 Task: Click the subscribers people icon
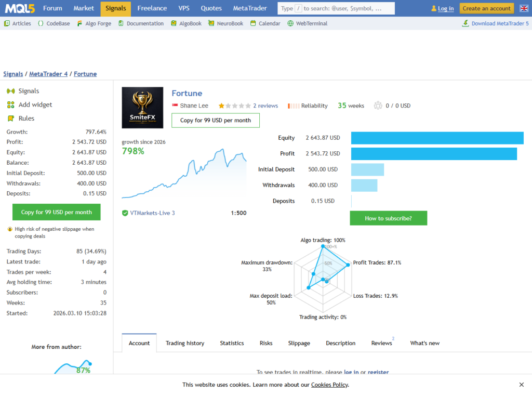pyautogui.click(x=378, y=106)
